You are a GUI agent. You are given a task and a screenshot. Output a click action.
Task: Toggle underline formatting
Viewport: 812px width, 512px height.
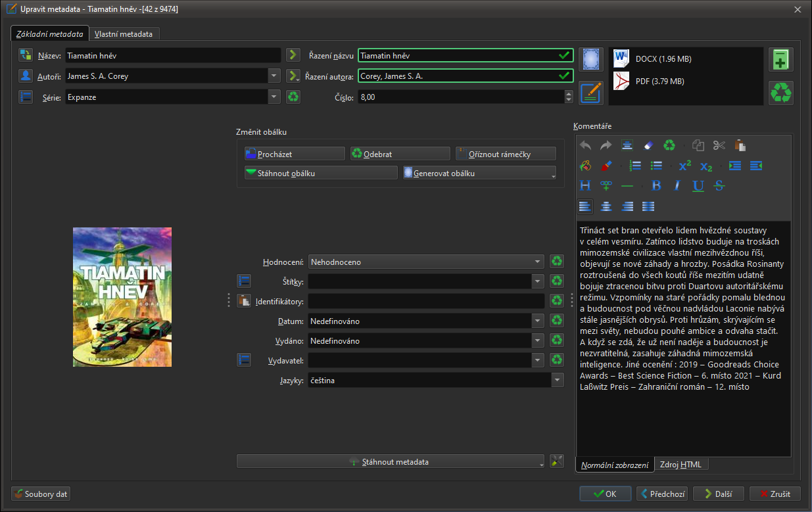[x=698, y=186]
